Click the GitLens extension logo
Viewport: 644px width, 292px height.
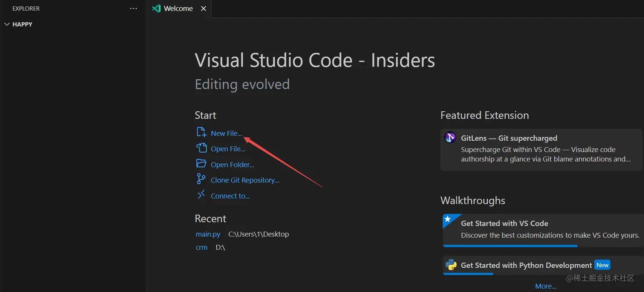point(450,137)
